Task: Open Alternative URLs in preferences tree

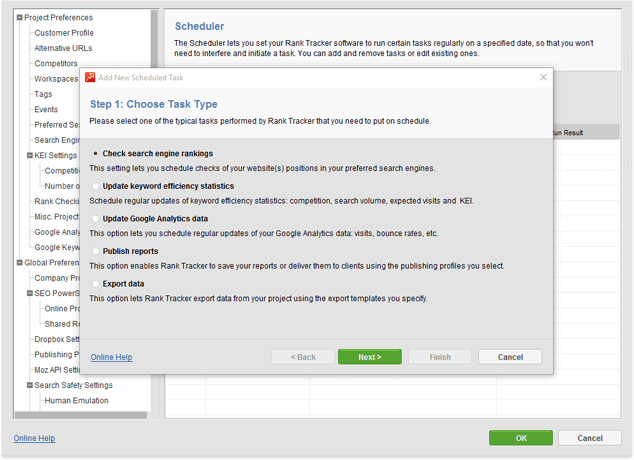Action: pyautogui.click(x=63, y=48)
